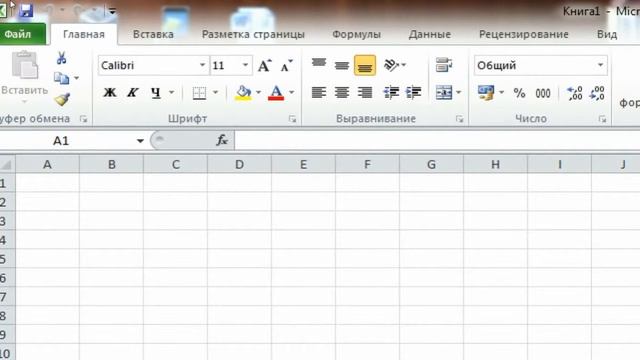Image resolution: width=640 pixels, height=360 pixels.
Task: Open the Calibri font name dropdown
Action: (x=202, y=65)
